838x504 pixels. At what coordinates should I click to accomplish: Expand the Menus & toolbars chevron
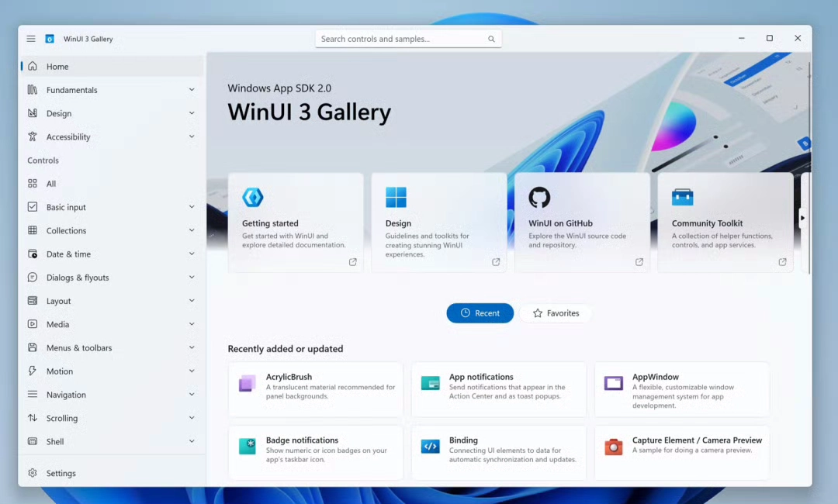(x=192, y=347)
